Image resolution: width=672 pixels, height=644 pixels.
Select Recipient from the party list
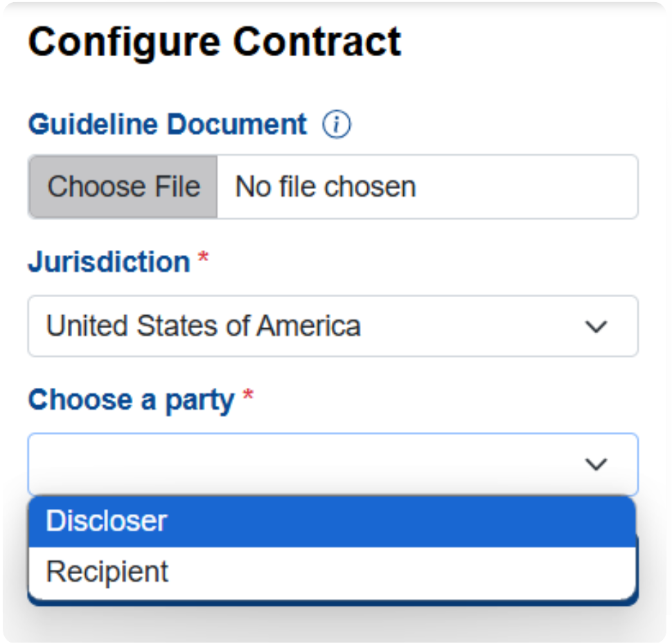tap(332, 572)
